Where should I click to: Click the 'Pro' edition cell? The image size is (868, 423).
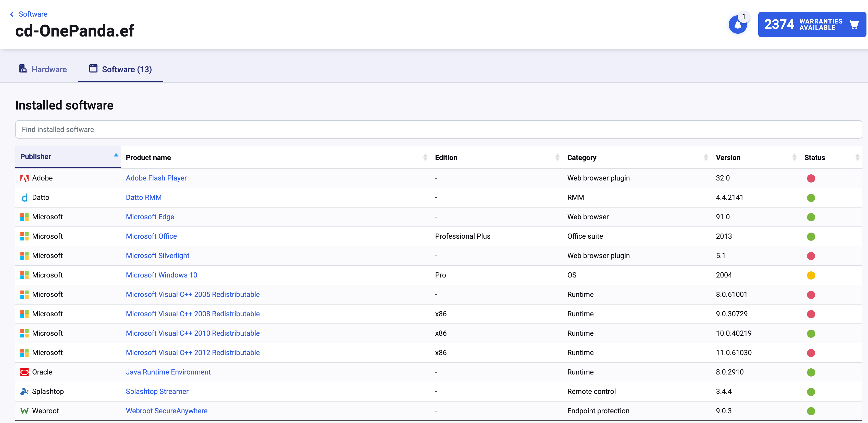pyautogui.click(x=440, y=275)
